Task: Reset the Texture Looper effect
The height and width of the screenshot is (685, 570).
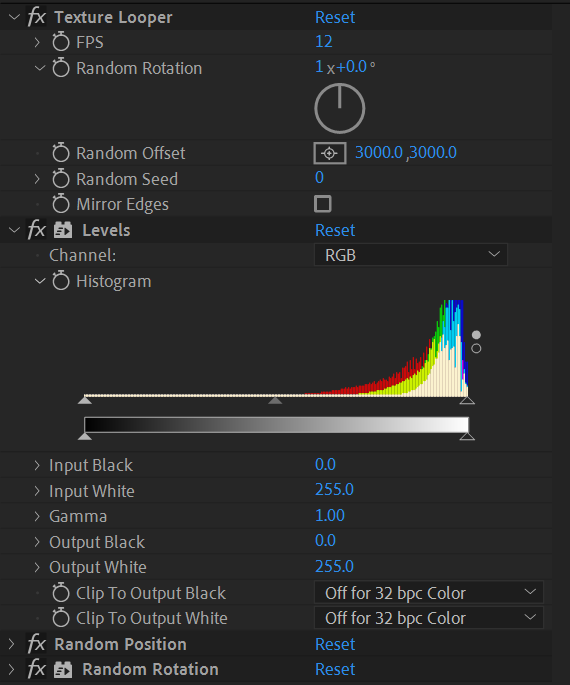Action: (x=335, y=17)
